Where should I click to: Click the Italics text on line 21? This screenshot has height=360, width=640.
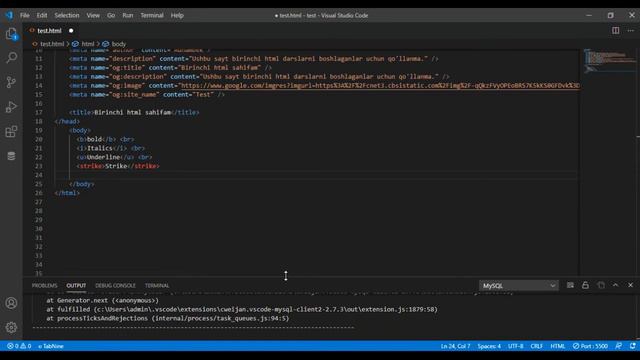click(100, 148)
